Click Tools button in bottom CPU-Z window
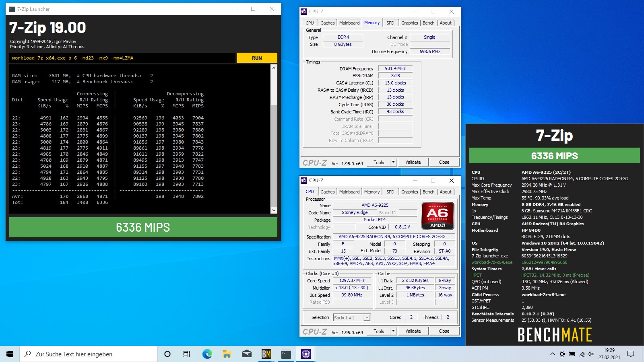The width and height of the screenshot is (644, 362). click(x=379, y=331)
